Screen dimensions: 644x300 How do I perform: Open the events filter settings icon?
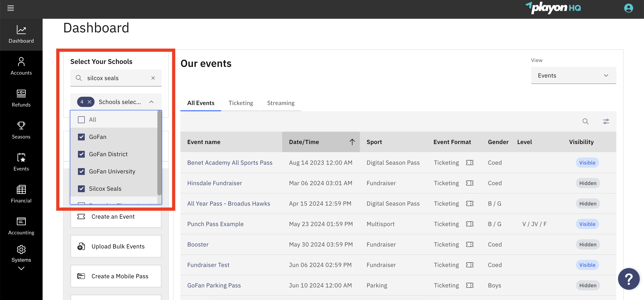tap(606, 122)
